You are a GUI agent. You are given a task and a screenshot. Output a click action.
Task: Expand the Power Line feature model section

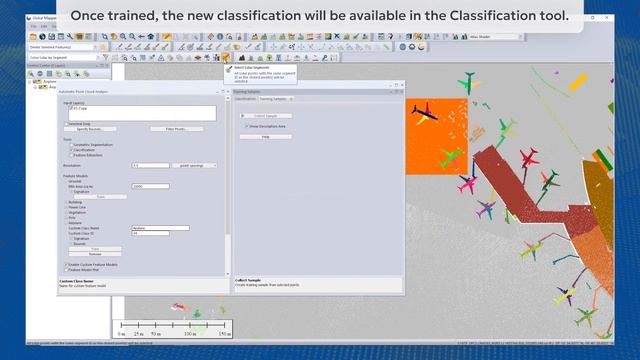point(66,207)
